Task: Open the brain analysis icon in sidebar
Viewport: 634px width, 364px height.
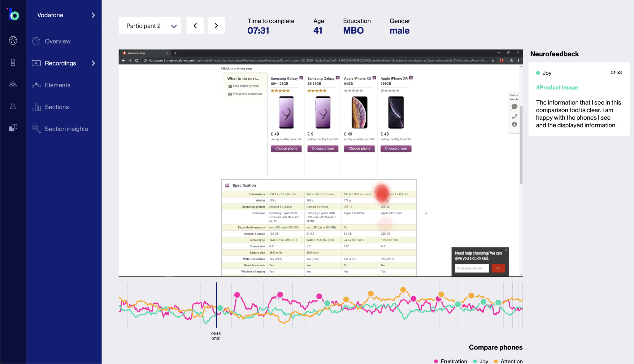Action: point(13,41)
